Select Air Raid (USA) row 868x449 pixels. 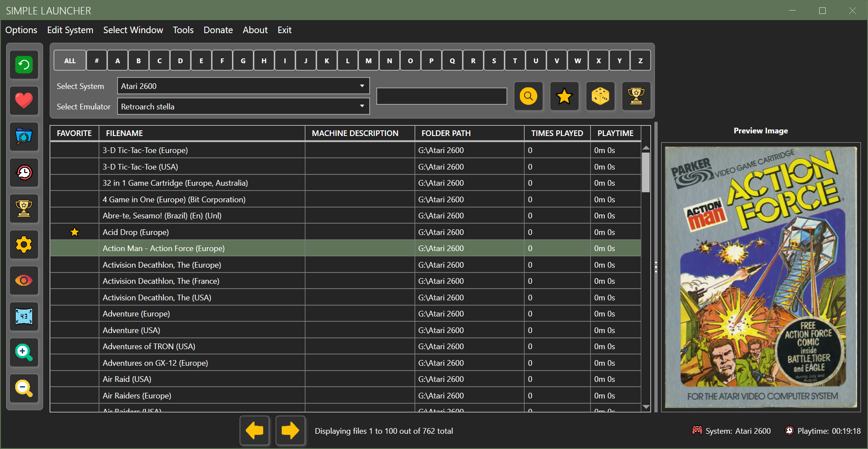[346, 379]
